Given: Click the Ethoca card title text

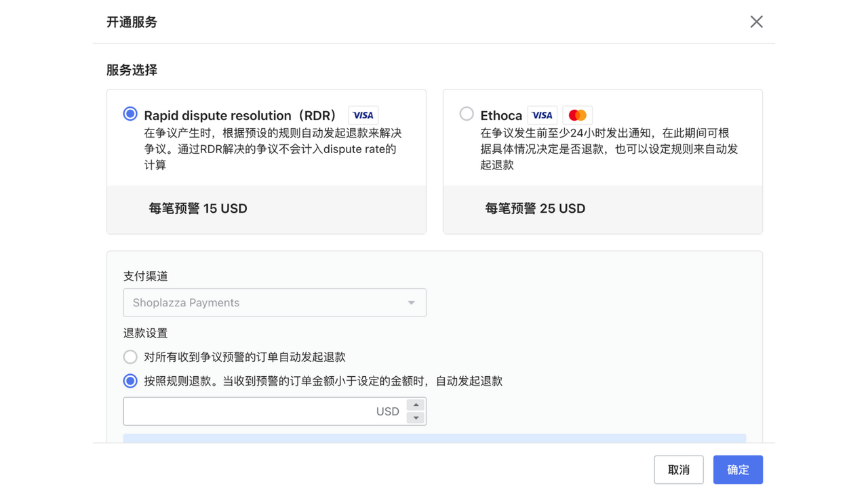Looking at the screenshot, I should click(x=501, y=115).
